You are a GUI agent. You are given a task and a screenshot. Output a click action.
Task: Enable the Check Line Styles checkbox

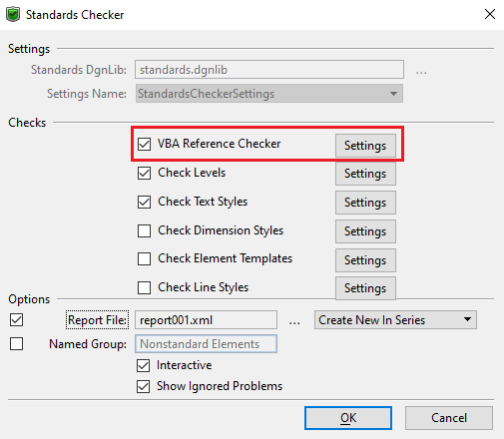144,287
